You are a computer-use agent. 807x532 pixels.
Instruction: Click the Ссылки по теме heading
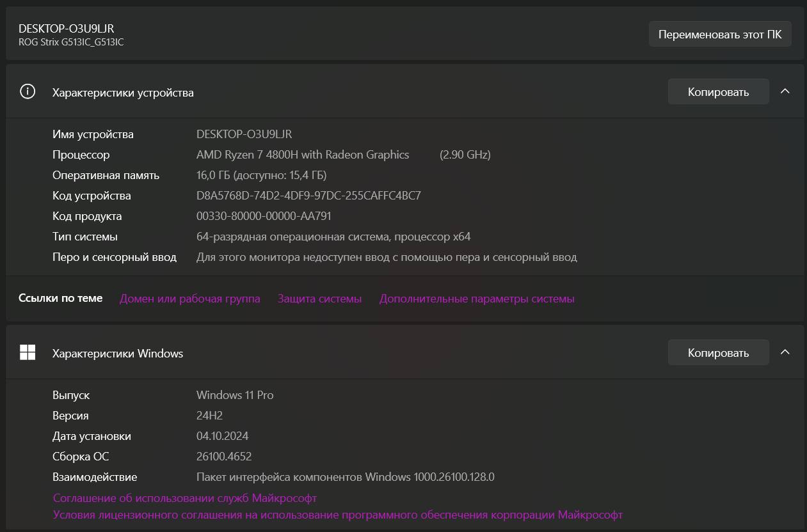60,298
